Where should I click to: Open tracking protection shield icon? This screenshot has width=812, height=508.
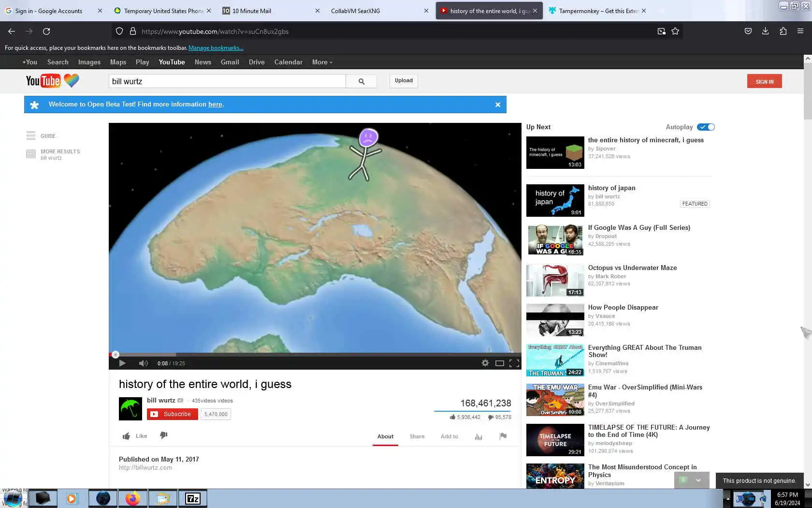[119, 31]
